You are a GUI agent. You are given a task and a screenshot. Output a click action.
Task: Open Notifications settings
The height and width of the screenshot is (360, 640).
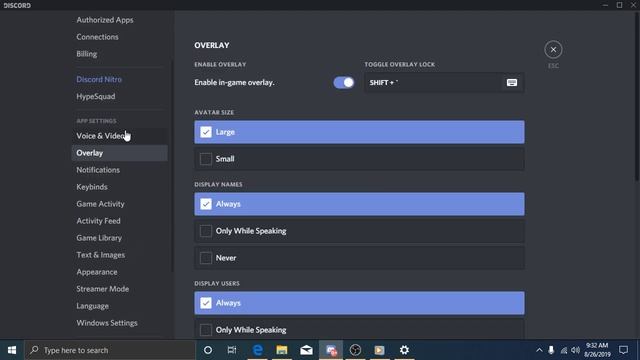tap(98, 170)
